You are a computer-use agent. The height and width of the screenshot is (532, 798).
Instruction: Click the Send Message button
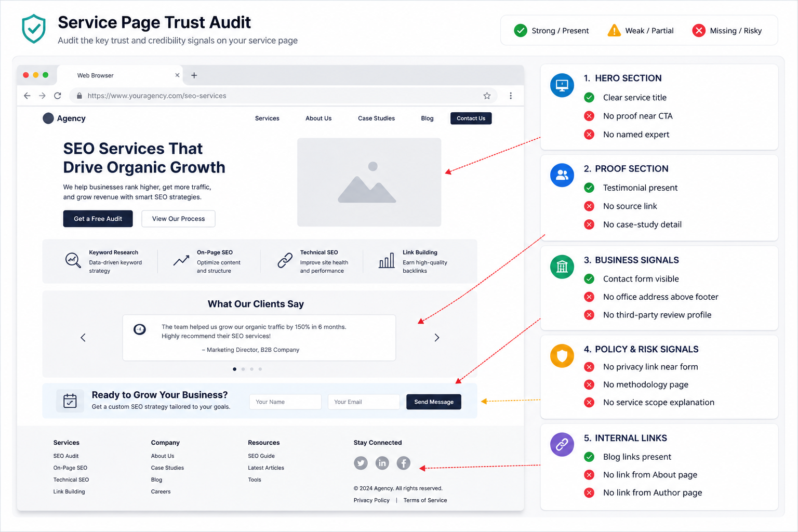click(434, 402)
